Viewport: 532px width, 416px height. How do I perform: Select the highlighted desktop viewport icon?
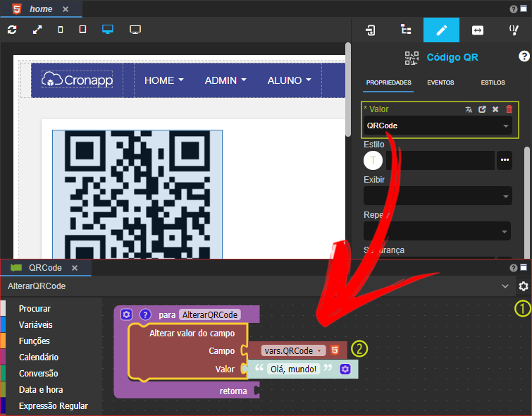pyautogui.click(x=108, y=30)
